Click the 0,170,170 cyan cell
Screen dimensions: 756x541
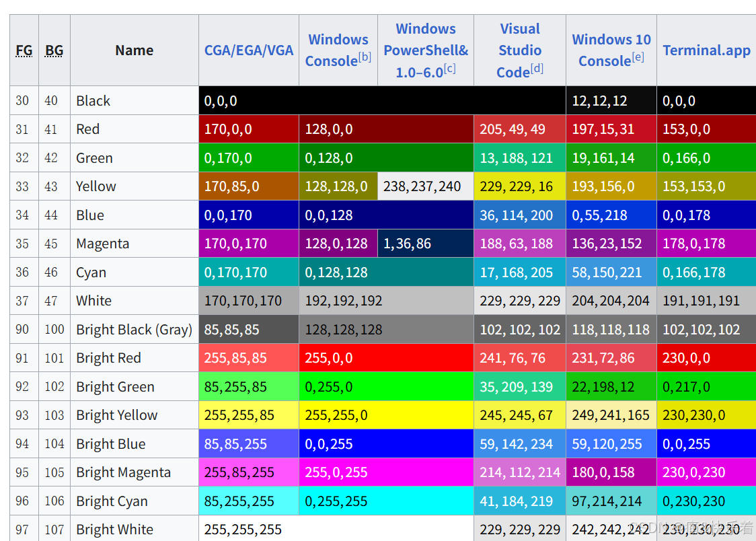(x=249, y=272)
